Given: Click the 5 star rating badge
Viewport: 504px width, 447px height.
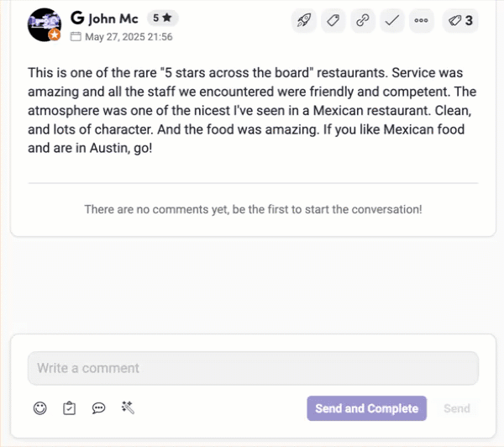Looking at the screenshot, I should [x=162, y=18].
